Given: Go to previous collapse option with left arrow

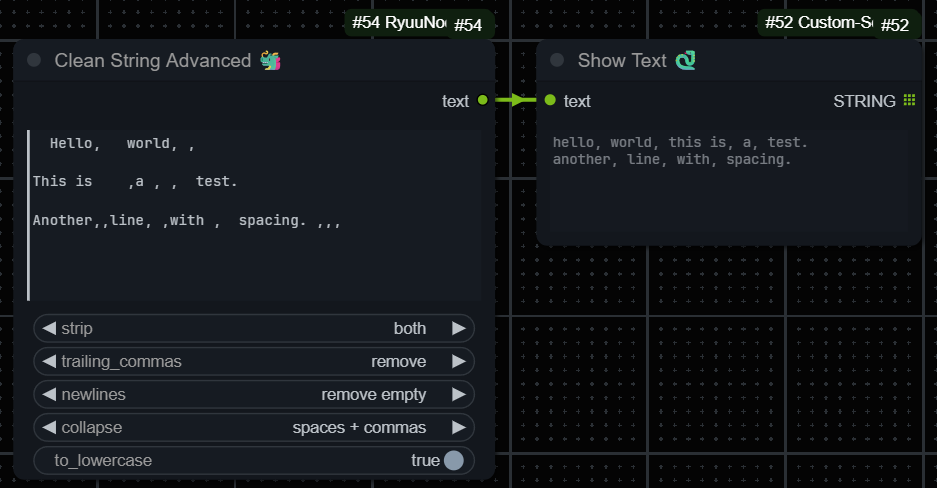Looking at the screenshot, I should click(x=50, y=428).
